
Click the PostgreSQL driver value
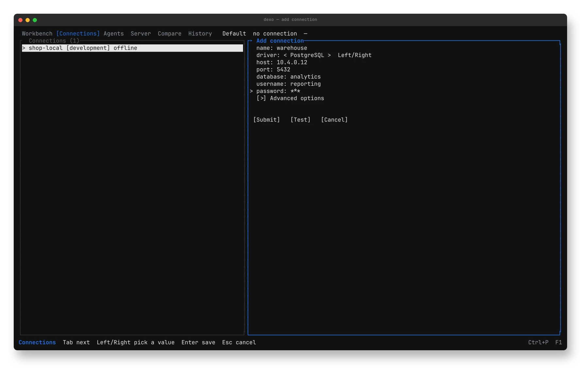307,55
